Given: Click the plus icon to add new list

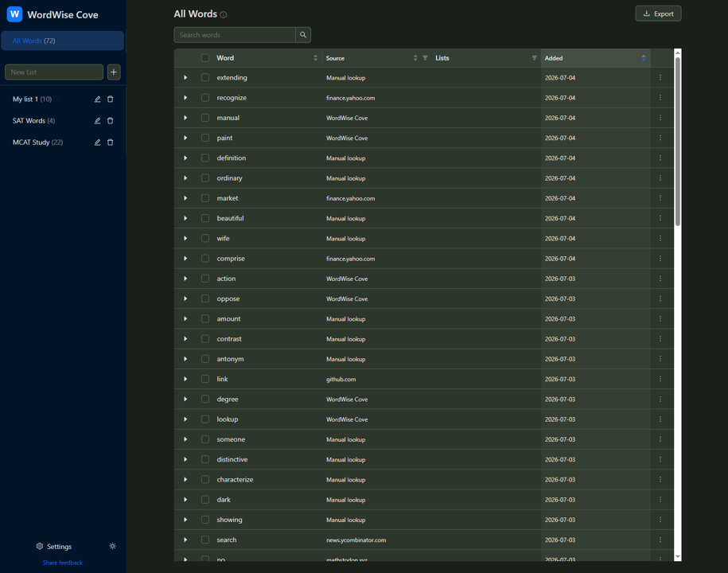Looking at the screenshot, I should 114,72.
